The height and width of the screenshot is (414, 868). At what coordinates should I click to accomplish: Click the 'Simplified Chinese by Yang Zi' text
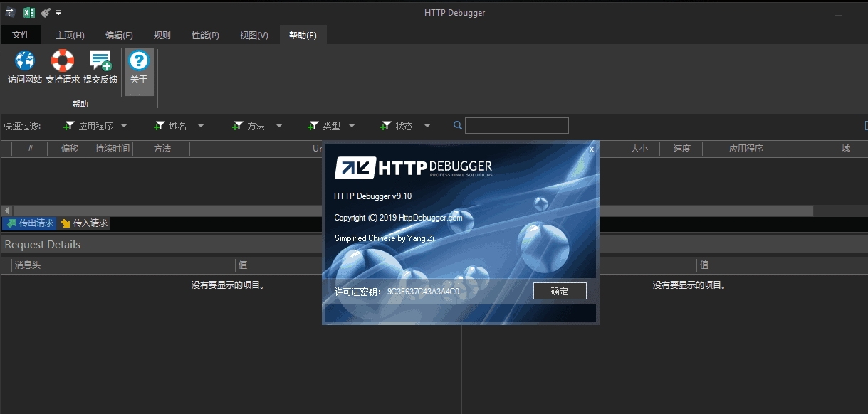point(385,238)
